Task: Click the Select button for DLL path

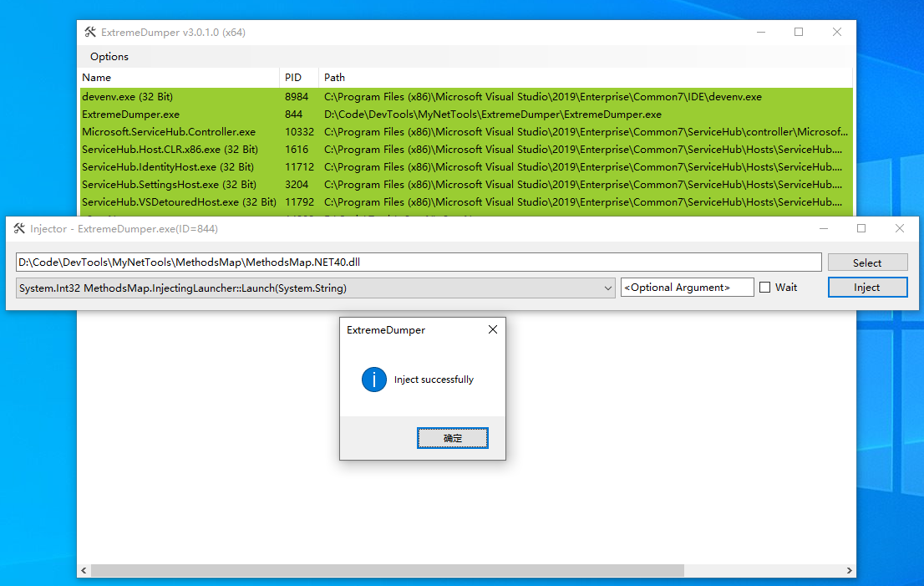Action: 867,262
